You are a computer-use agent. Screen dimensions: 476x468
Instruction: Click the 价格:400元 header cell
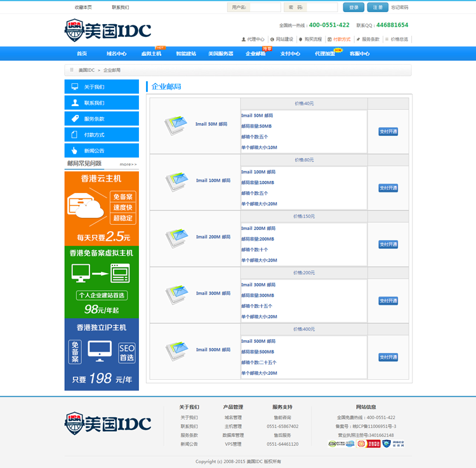(x=304, y=329)
